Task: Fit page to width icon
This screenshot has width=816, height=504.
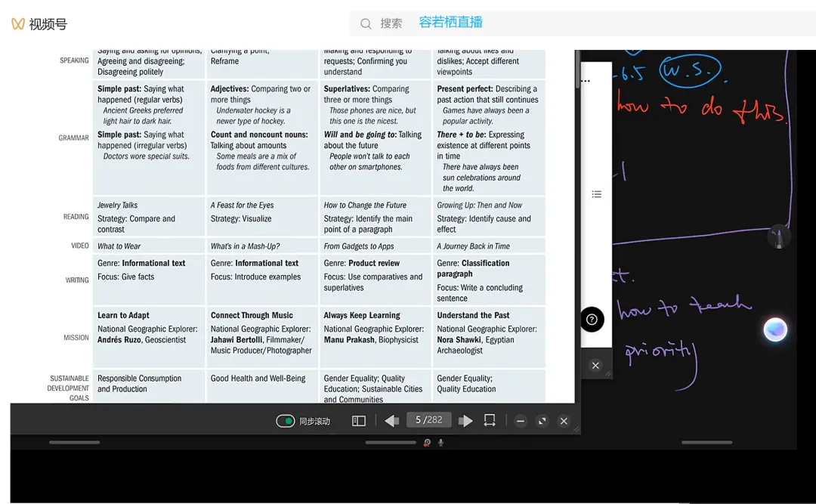Action: pyautogui.click(x=489, y=420)
